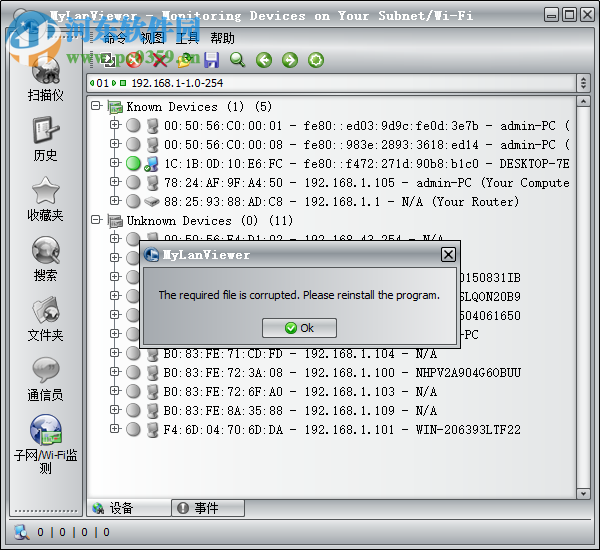Expand the 00:50:56:C0:00:08 device row
Image resolution: width=600 pixels, height=550 pixels.
pos(114,144)
